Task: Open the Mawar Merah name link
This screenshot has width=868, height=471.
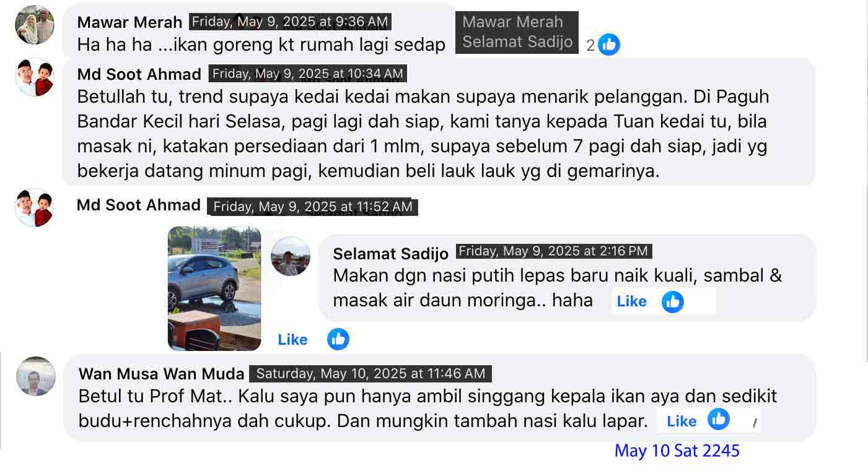Action: tap(129, 23)
